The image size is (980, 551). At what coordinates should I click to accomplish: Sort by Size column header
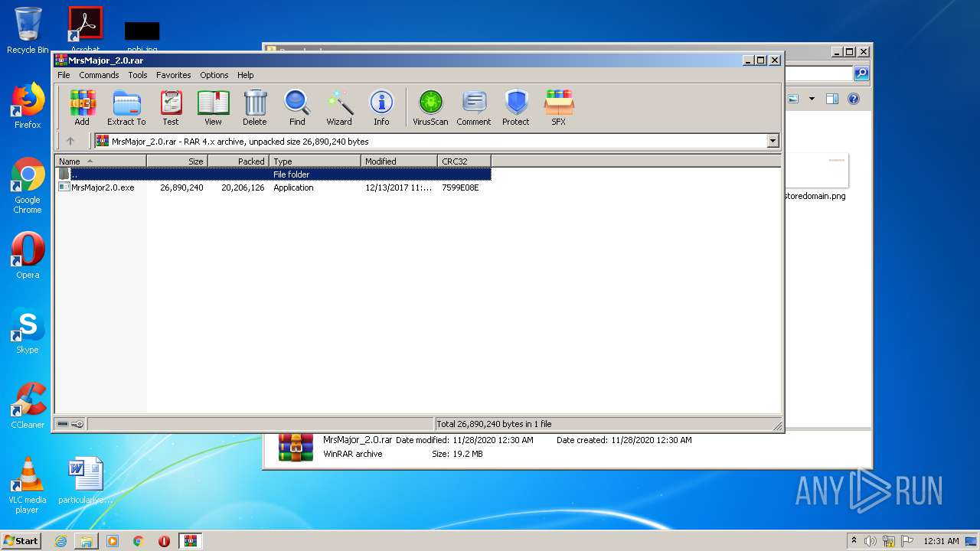(177, 161)
